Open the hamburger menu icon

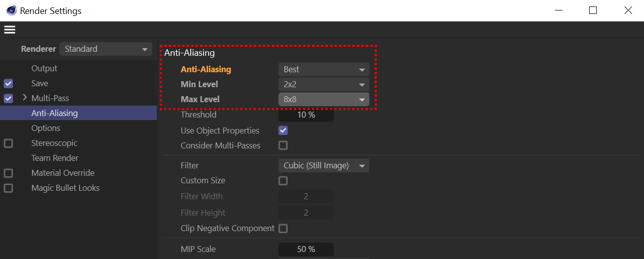9,30
